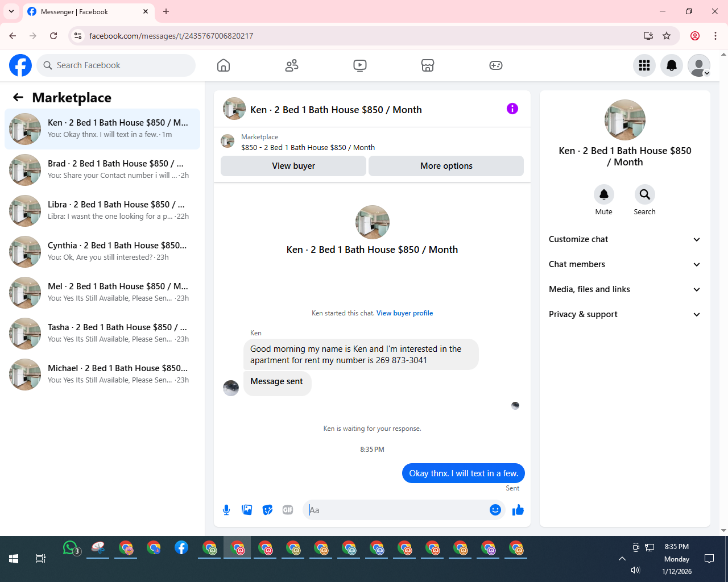Open the Chrome three-dot menu
Image resolution: width=728 pixels, height=582 pixels.
(x=715, y=36)
